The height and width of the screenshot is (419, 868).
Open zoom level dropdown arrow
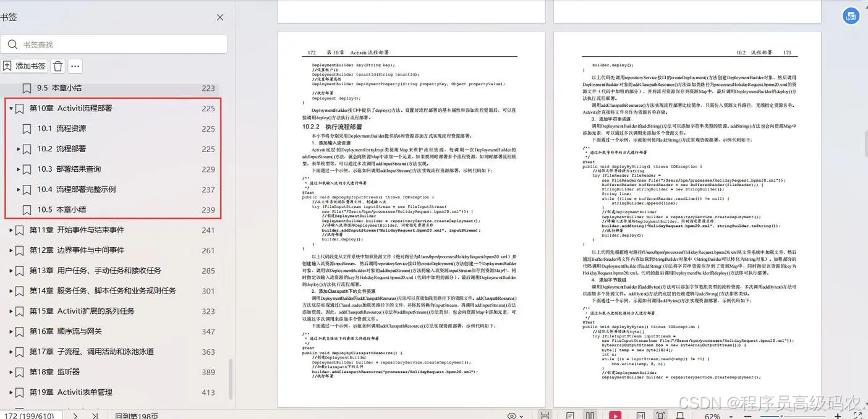(731, 417)
